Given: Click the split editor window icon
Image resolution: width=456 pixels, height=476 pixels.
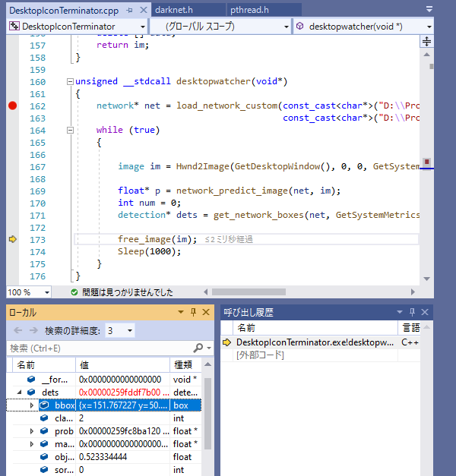Looking at the screenshot, I should click(426, 41).
